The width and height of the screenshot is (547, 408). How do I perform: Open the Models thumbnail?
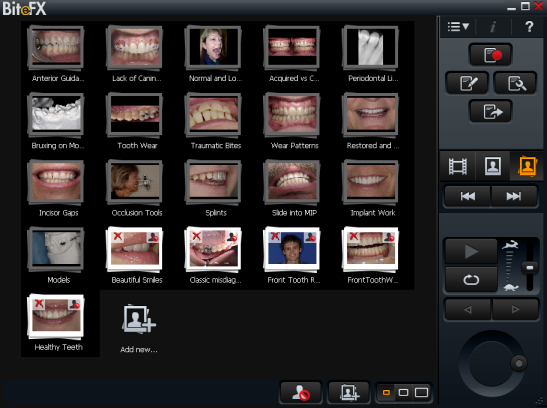(x=56, y=249)
